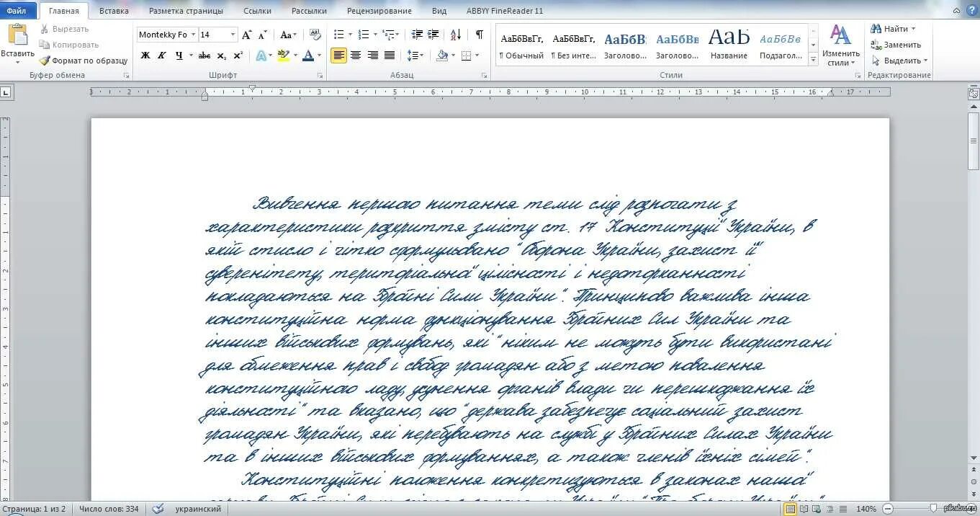The width and height of the screenshot is (980, 516).
Task: Apply numbered list
Action: (363, 35)
